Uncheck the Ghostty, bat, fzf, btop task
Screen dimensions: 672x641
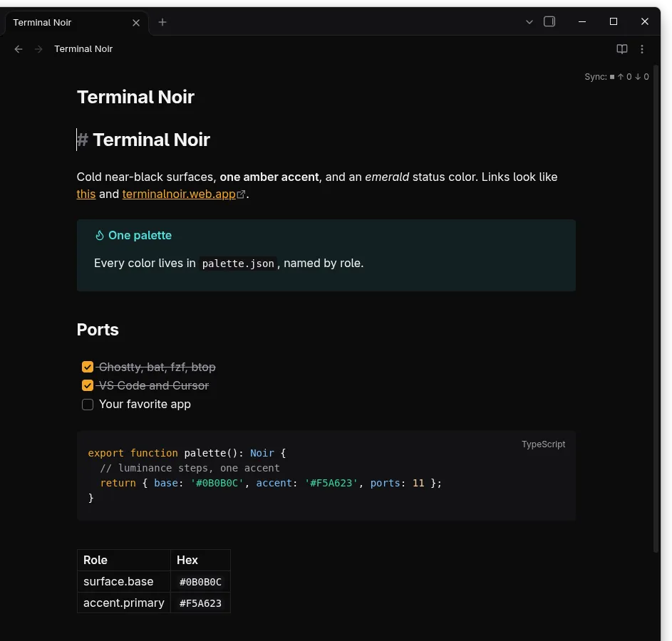[88, 367]
